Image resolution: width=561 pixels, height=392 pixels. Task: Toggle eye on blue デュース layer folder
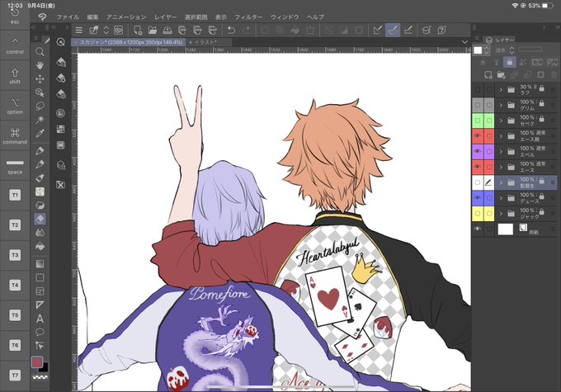(478, 198)
